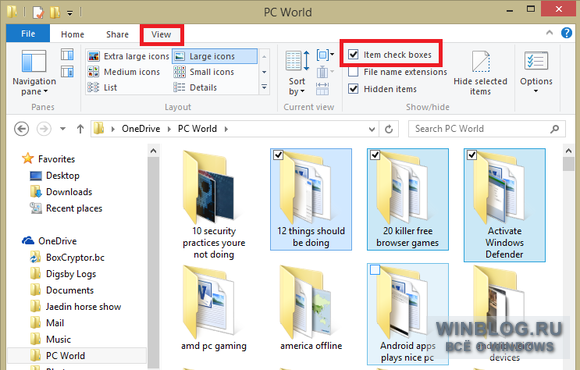Open the File menu
Image resolution: width=580 pixels, height=370 pixels.
point(28,34)
